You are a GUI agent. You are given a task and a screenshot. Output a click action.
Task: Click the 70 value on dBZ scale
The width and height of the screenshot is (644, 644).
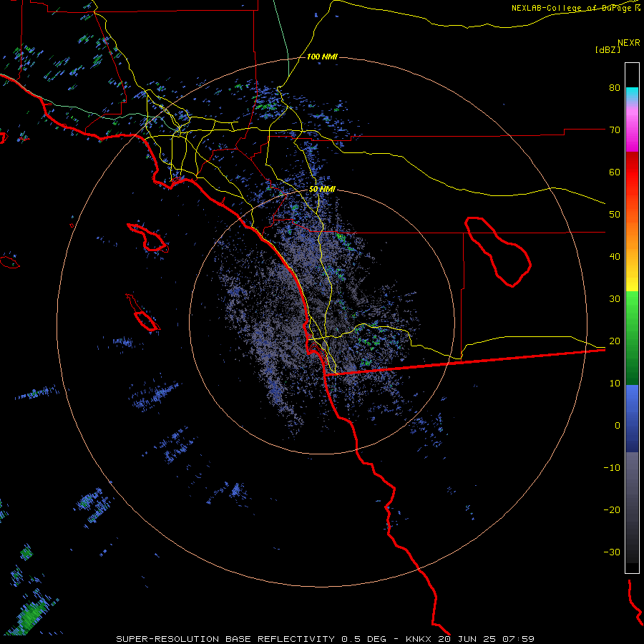point(615,130)
